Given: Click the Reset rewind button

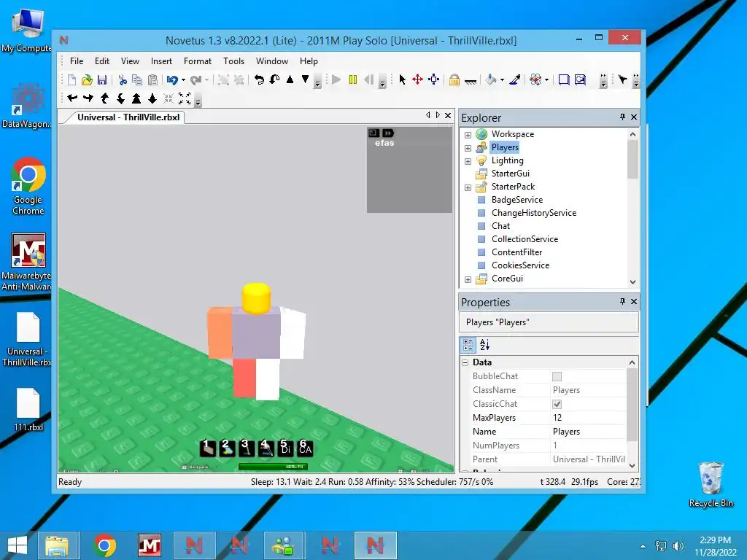Looking at the screenshot, I should 368,80.
